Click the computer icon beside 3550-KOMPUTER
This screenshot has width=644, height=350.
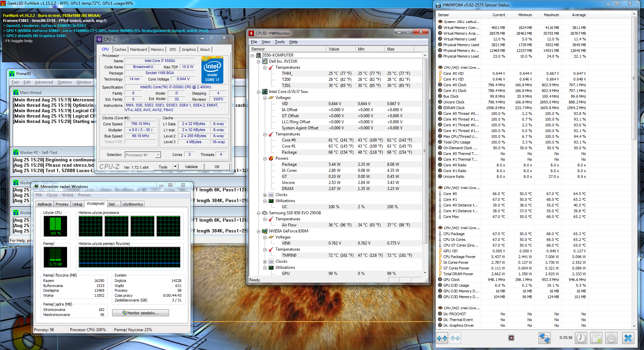(x=259, y=55)
